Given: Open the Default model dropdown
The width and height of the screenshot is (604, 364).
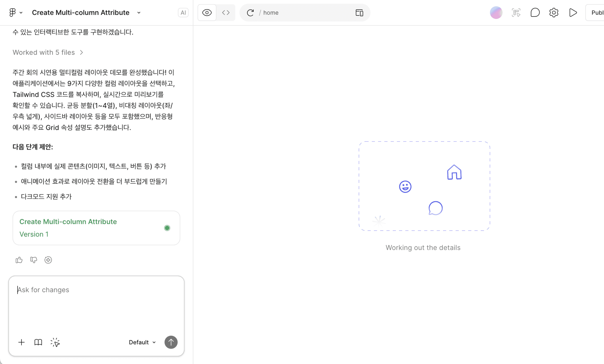Looking at the screenshot, I should pyautogui.click(x=142, y=342).
